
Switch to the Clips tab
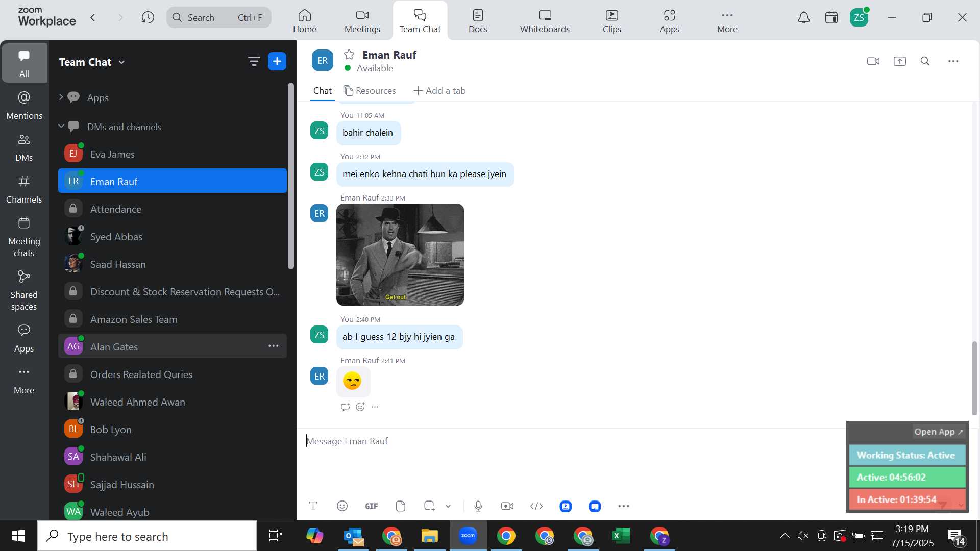[x=612, y=21]
